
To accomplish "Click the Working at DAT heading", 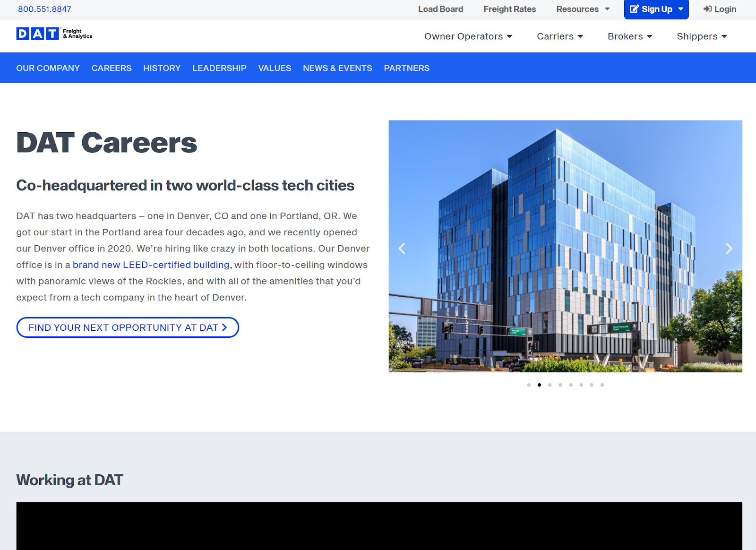I will pyautogui.click(x=69, y=480).
